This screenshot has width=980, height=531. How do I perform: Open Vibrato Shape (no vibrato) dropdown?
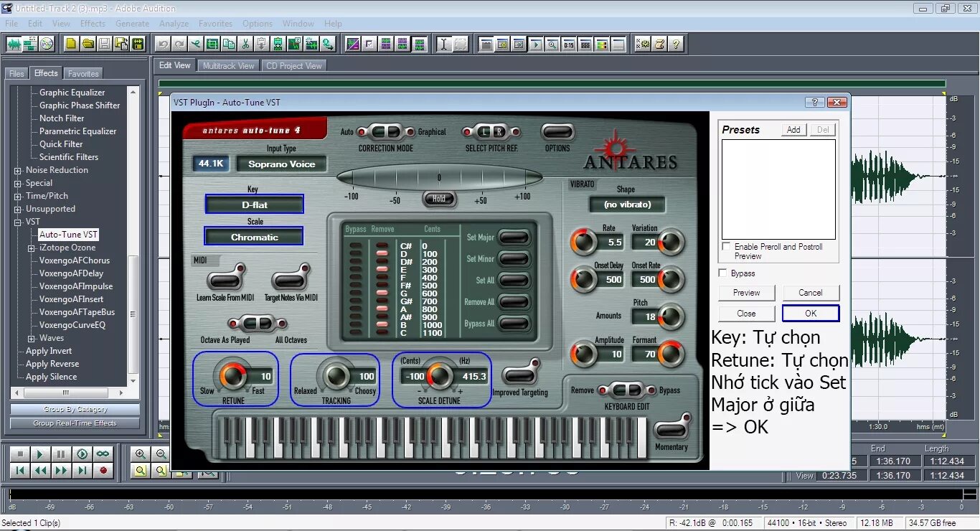tap(627, 205)
